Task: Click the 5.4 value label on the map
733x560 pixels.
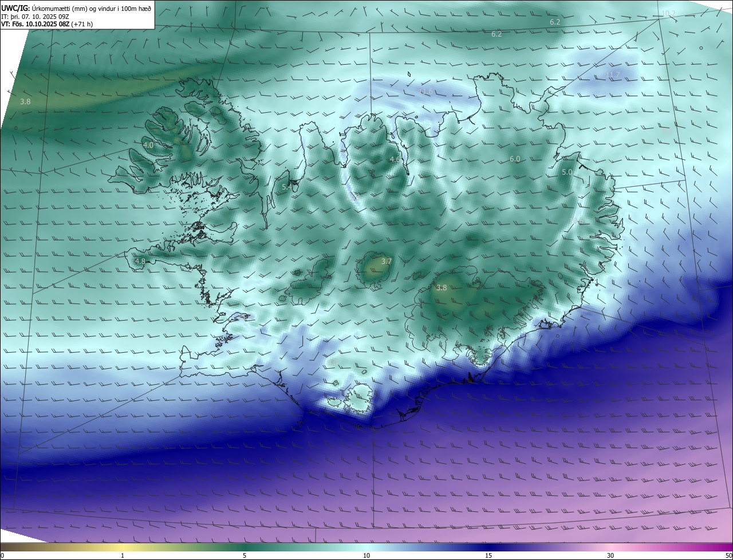Action: (287, 187)
